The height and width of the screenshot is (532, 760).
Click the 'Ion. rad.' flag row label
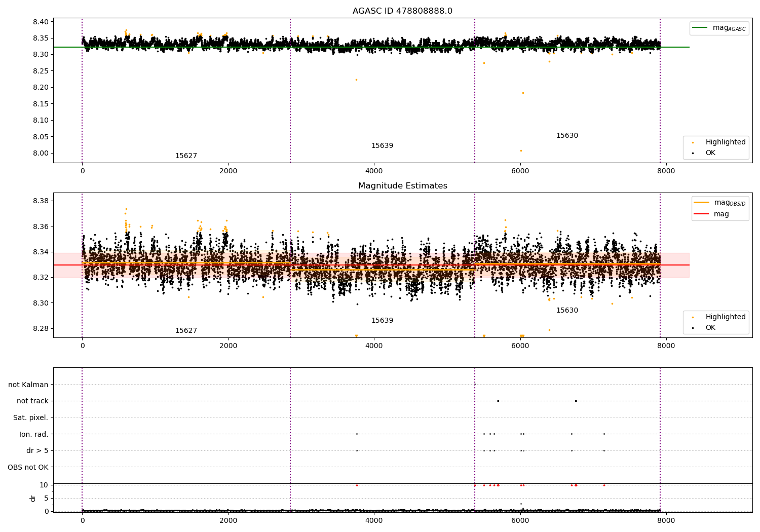[34, 435]
